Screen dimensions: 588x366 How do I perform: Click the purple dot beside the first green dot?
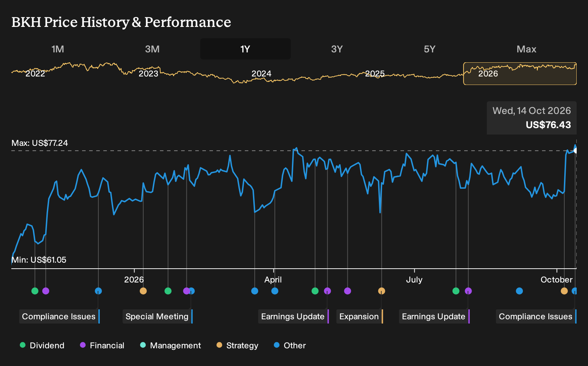[x=46, y=291]
